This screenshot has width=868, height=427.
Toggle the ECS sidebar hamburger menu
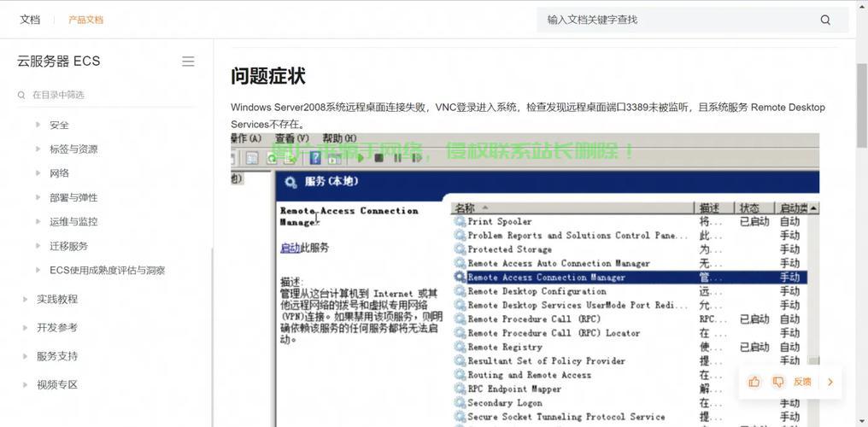point(188,61)
